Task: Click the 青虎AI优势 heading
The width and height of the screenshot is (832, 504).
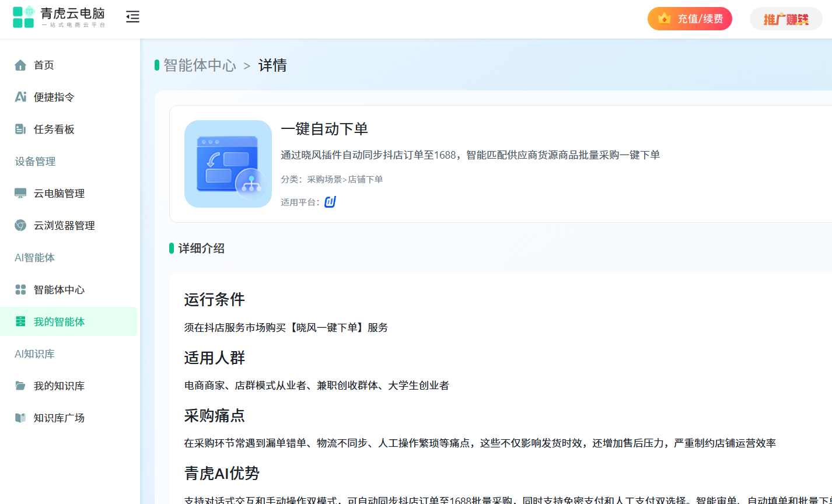Action: 222,473
